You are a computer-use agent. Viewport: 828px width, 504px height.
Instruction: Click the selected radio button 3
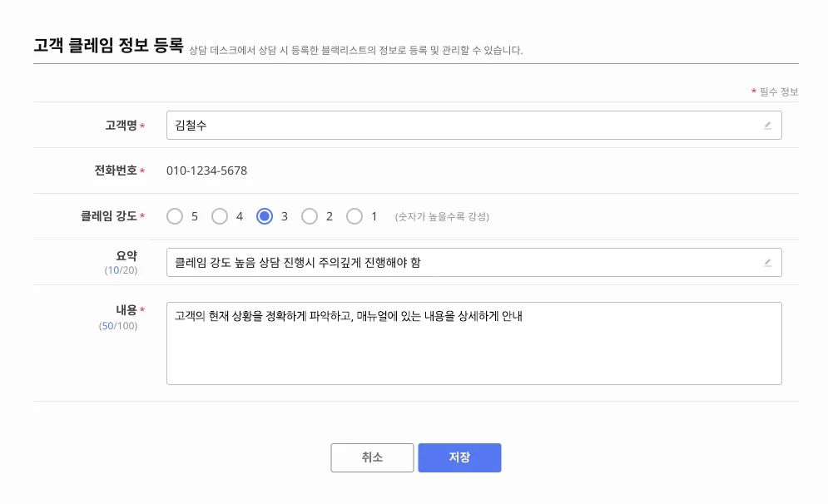pos(266,215)
